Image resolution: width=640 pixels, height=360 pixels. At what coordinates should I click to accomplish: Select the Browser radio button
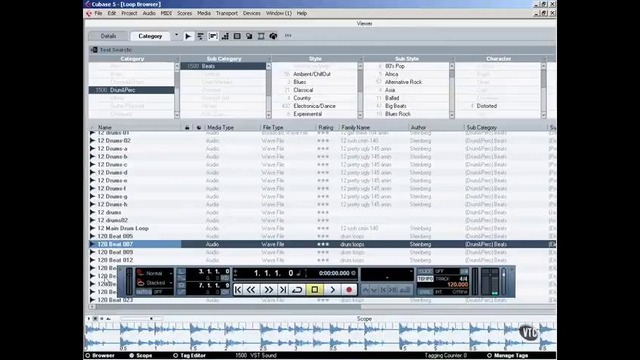click(87, 356)
